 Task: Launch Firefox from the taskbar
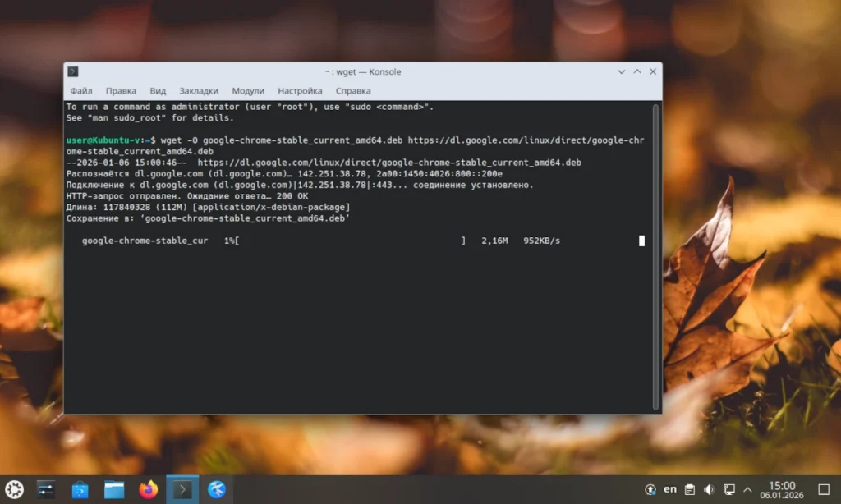(149, 489)
